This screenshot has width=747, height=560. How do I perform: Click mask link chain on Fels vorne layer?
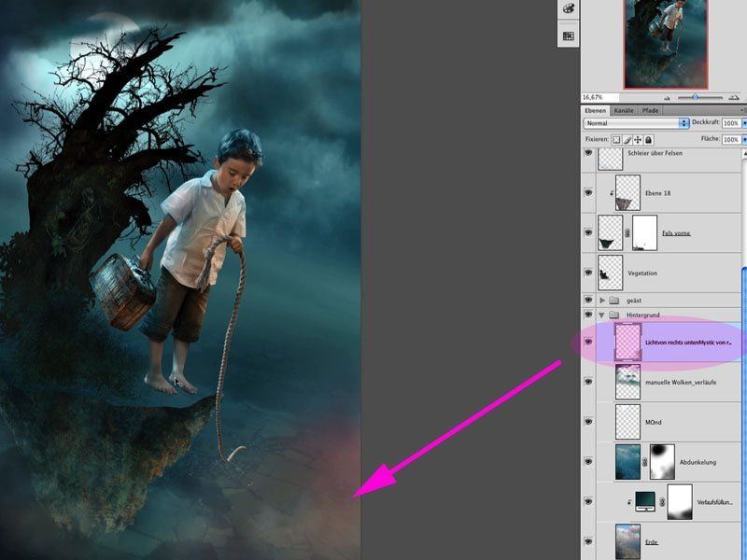[627, 232]
